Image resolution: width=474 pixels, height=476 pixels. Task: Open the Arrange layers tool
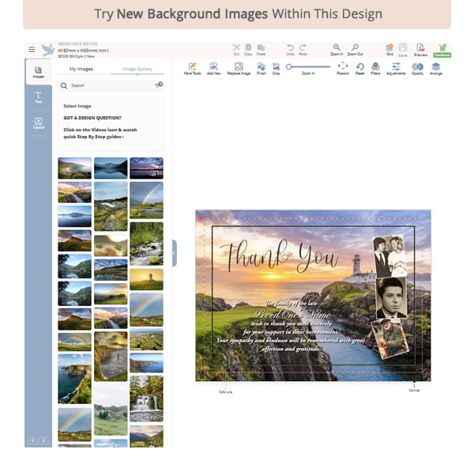(436, 67)
